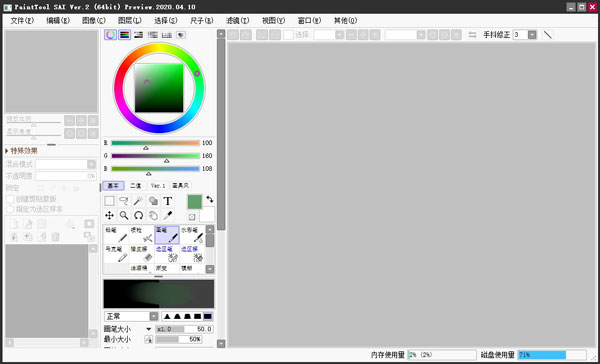Image resolution: width=600 pixels, height=364 pixels.
Task: Open the 手抖修正 stabilizer dropdown
Action: (x=532, y=35)
